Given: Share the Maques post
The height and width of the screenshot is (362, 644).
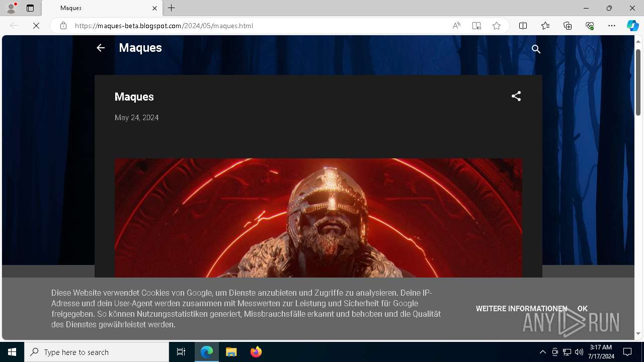Looking at the screenshot, I should [x=516, y=96].
